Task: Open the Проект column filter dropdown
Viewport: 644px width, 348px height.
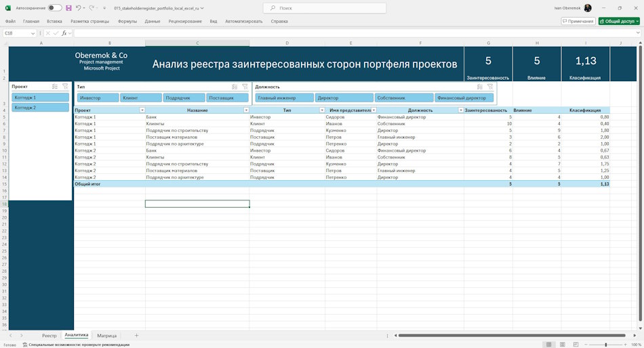Action: point(142,110)
